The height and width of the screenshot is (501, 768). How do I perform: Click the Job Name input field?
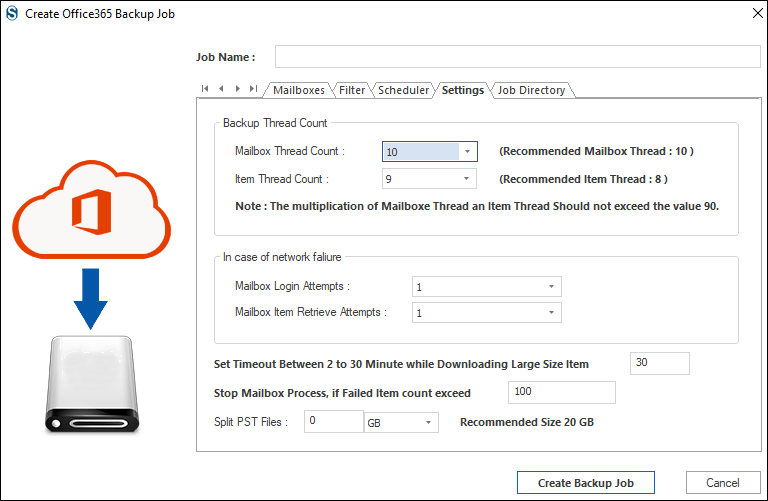point(517,57)
